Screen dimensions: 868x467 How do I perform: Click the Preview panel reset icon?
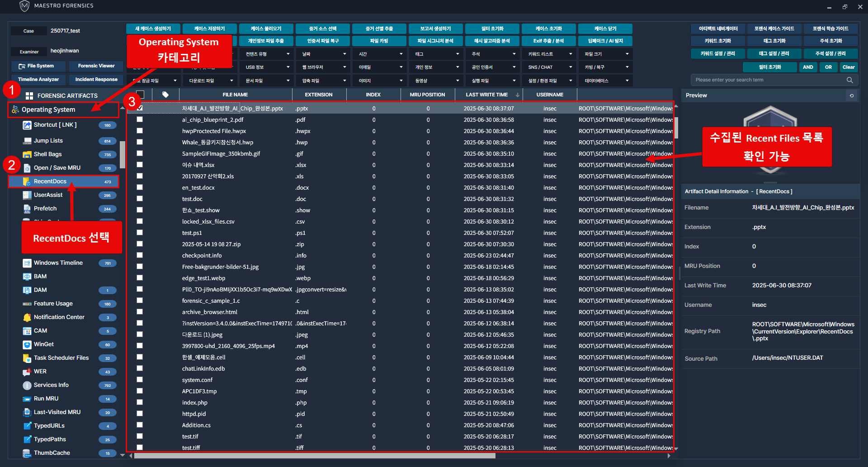coord(852,95)
